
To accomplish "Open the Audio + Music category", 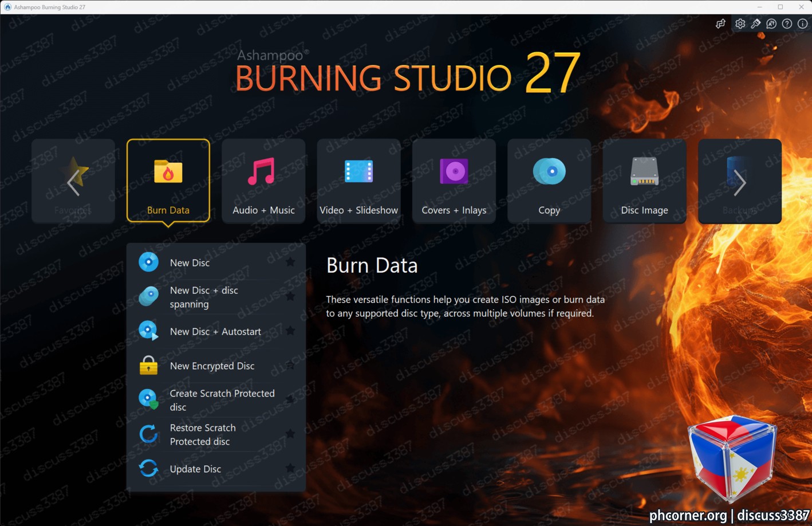I will 263,180.
